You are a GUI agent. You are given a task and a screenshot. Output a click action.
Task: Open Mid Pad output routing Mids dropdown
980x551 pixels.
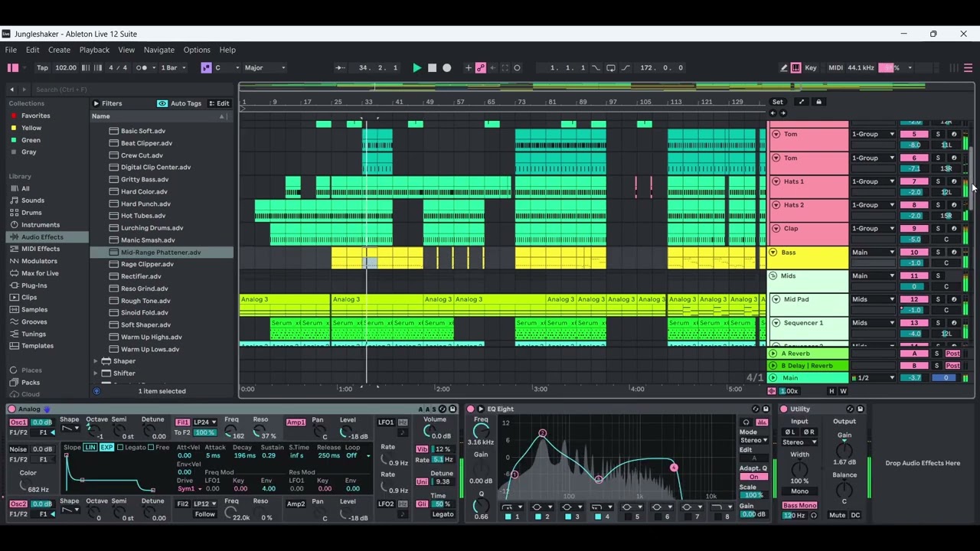874,300
